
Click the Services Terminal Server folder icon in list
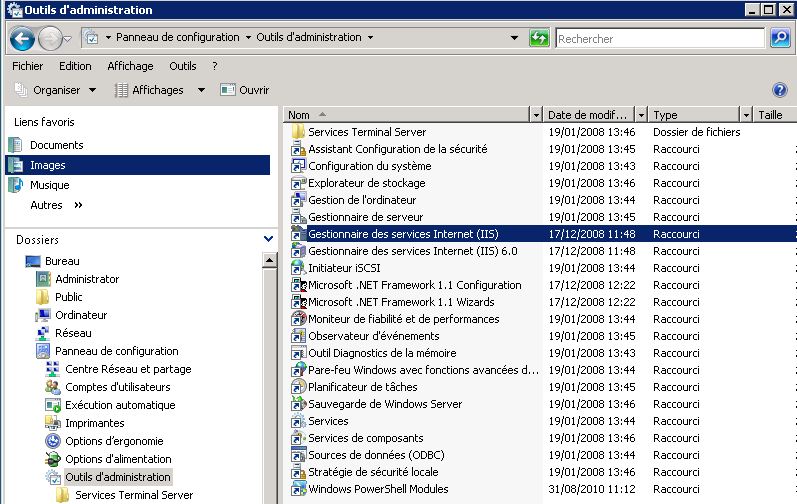pos(298,132)
